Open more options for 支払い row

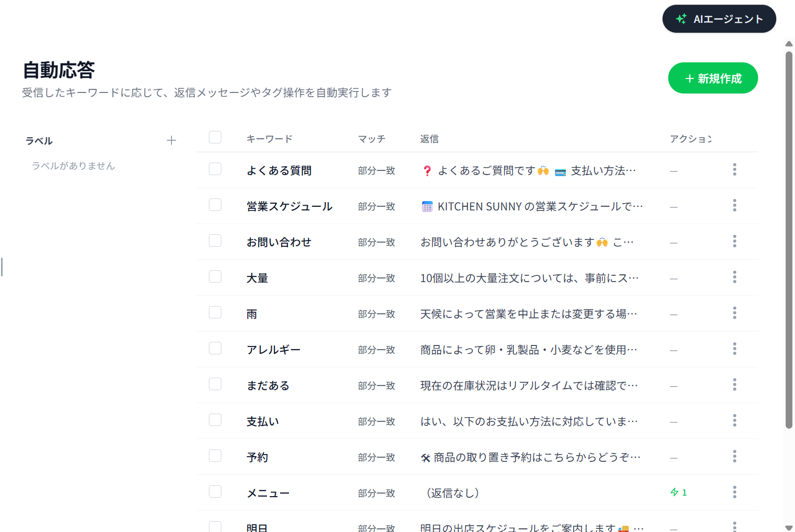tap(735, 420)
